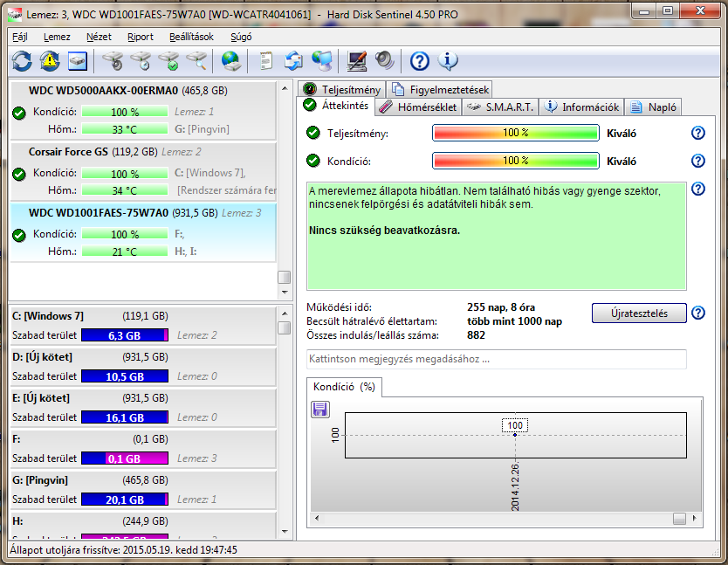Click the disk with clock toolbar icon

tap(141, 61)
